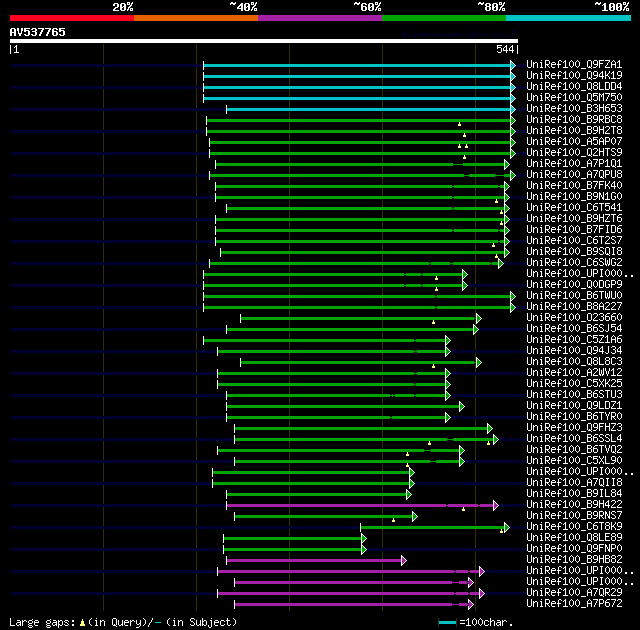
Task: Select the UniRef100_B7FID6 label
Action: pos(574,230)
